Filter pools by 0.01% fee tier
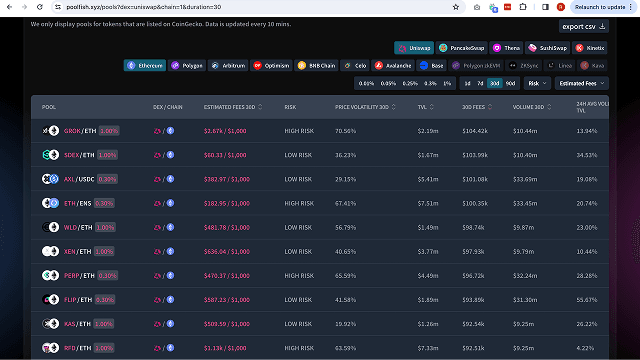640x360 pixels. point(366,83)
